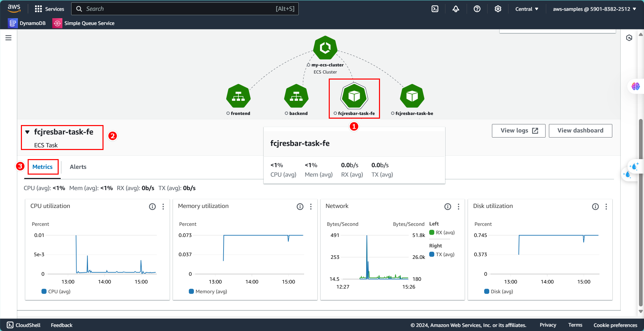
Task: Open Disk utilization chart options menu
Action: tap(606, 207)
